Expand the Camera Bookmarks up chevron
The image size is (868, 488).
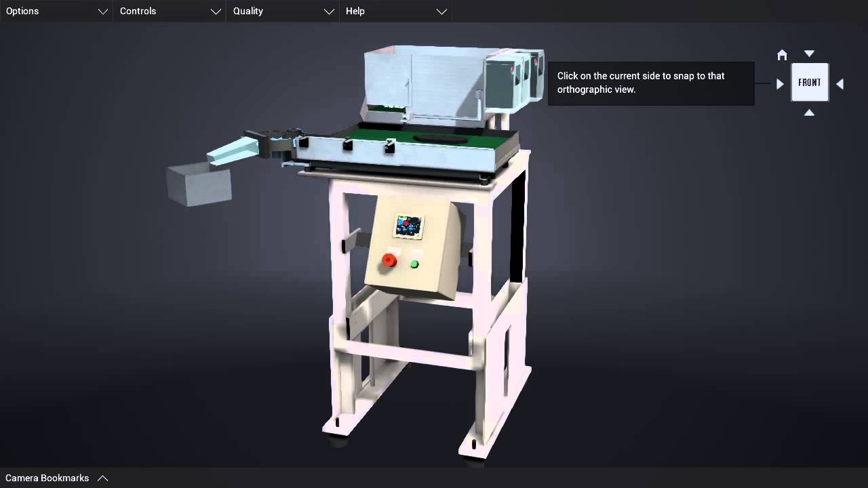coord(102,478)
